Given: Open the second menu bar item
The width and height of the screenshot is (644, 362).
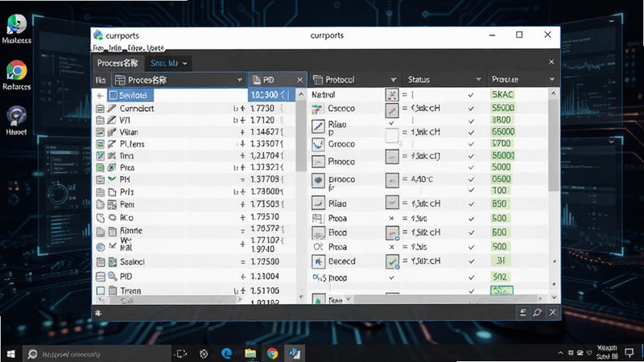Looking at the screenshot, I should 115,48.
